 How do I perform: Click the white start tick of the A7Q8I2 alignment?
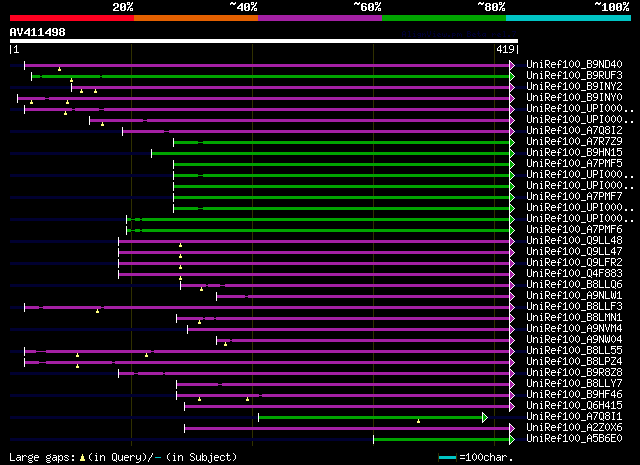coord(122,131)
